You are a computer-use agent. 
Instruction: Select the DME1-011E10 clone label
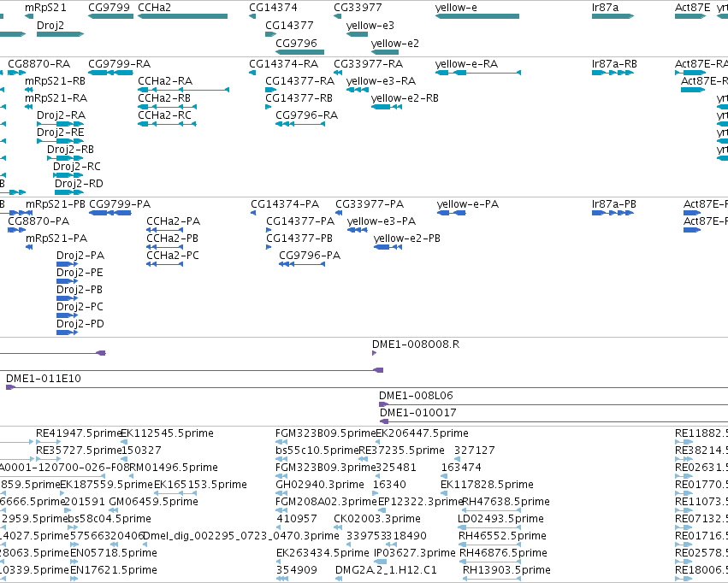pyautogui.click(x=43, y=379)
